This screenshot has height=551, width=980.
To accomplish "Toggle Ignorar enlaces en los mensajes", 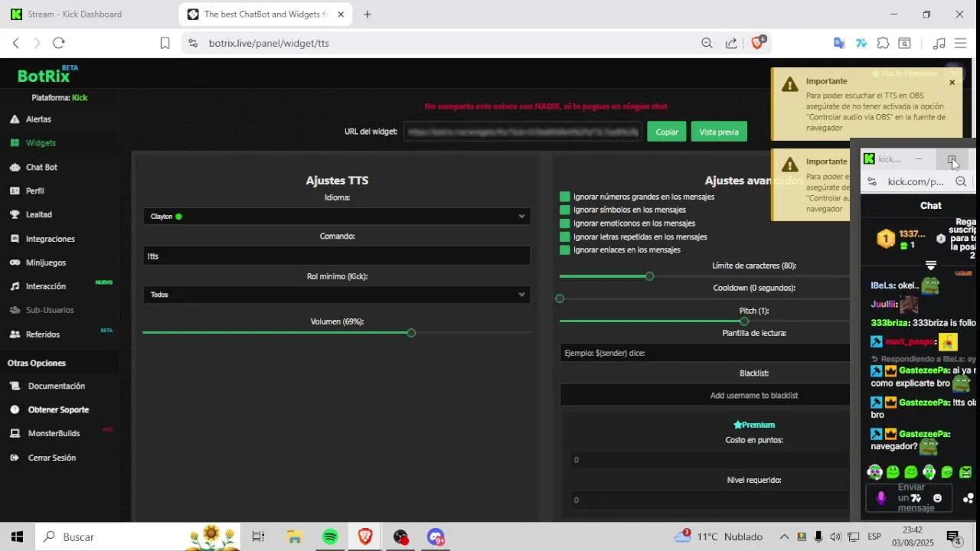I will tap(565, 249).
